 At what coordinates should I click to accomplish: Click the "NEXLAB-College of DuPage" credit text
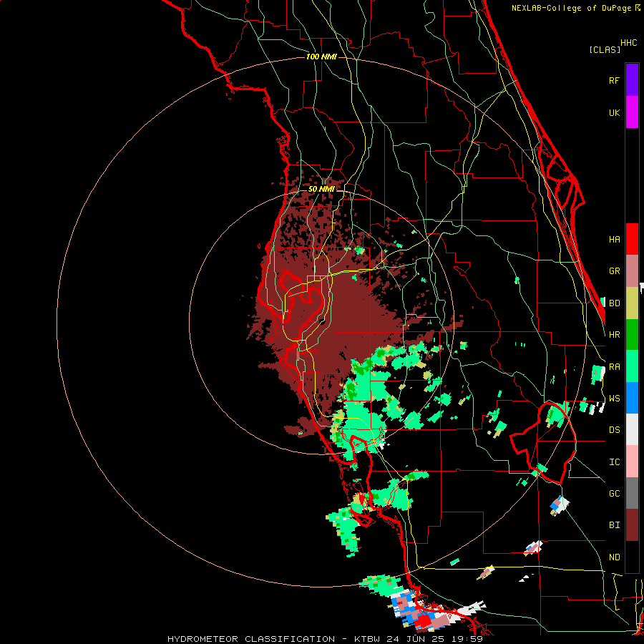click(571, 8)
